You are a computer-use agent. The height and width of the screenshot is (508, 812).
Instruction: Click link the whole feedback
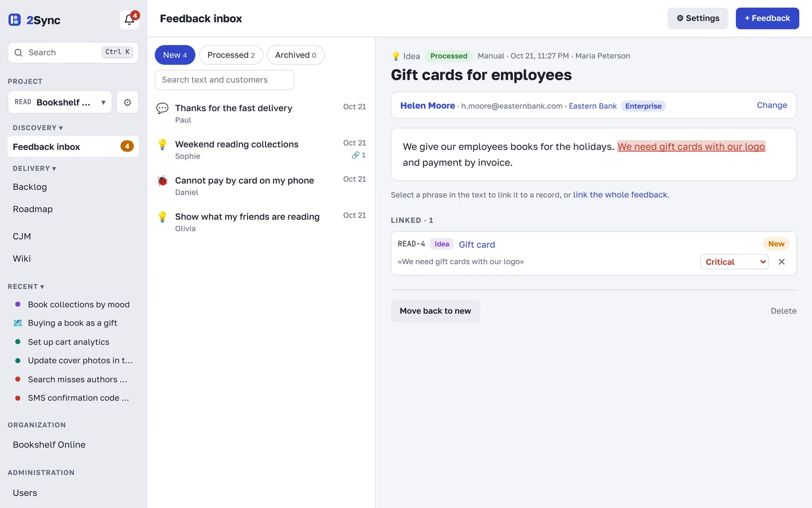click(620, 195)
